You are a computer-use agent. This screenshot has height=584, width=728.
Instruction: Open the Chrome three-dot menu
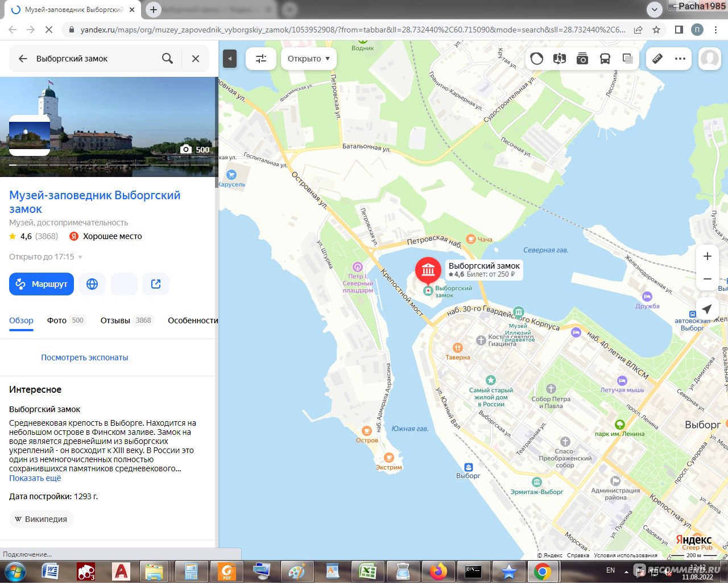click(717, 30)
